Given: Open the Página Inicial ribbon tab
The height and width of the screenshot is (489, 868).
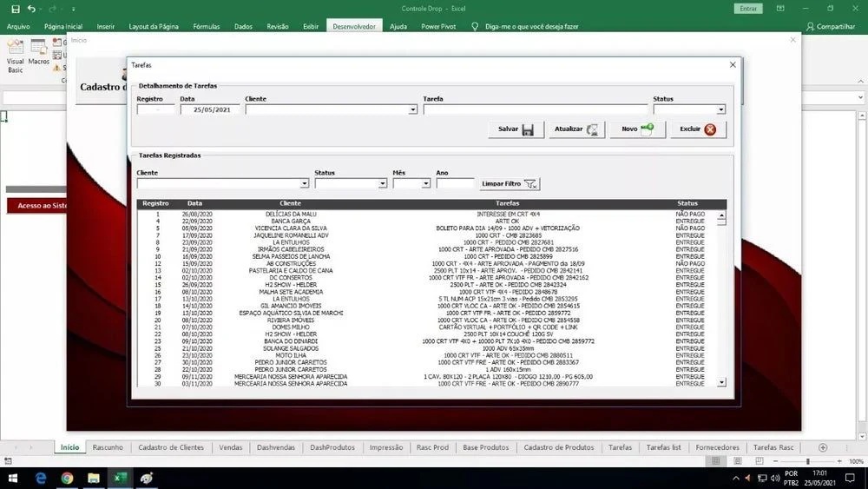Looking at the screenshot, I should 63,26.
